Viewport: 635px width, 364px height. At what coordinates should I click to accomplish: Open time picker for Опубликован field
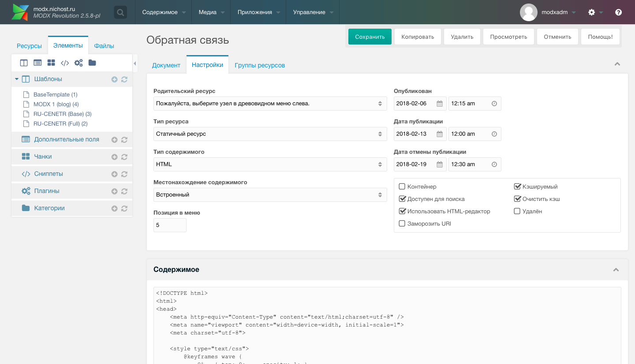pos(494,104)
